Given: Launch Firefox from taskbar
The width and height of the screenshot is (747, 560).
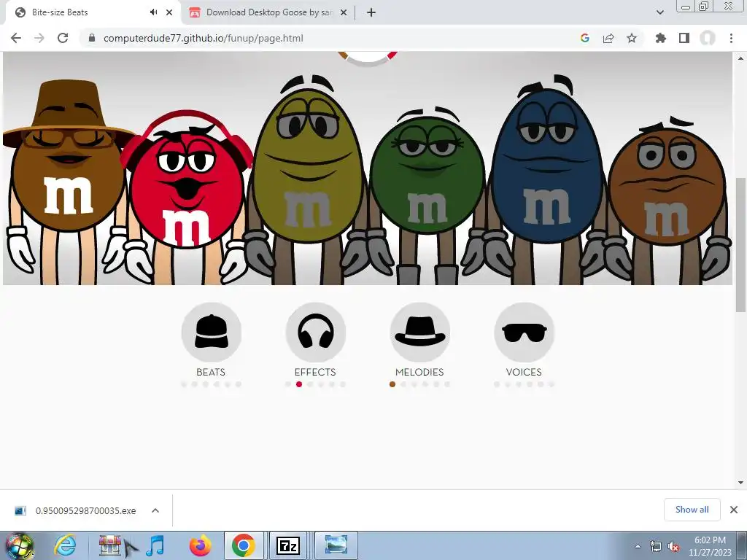Looking at the screenshot, I should click(x=200, y=545).
